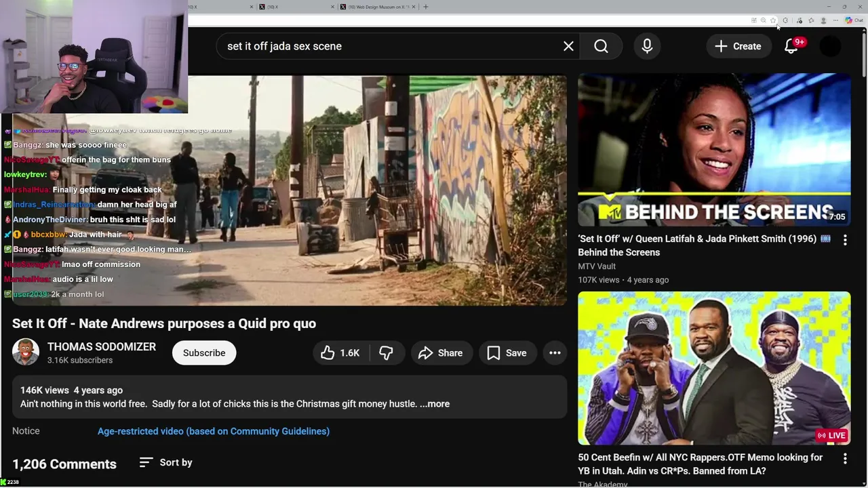
Task: Open the Create menu
Action: pyautogui.click(x=738, y=46)
